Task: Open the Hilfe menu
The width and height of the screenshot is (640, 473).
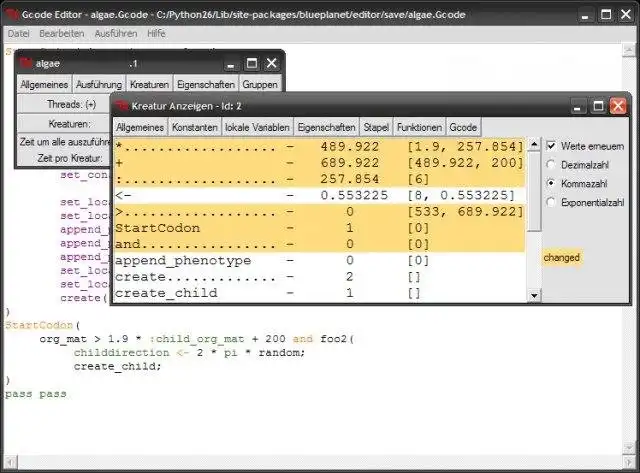Action: pos(156,33)
